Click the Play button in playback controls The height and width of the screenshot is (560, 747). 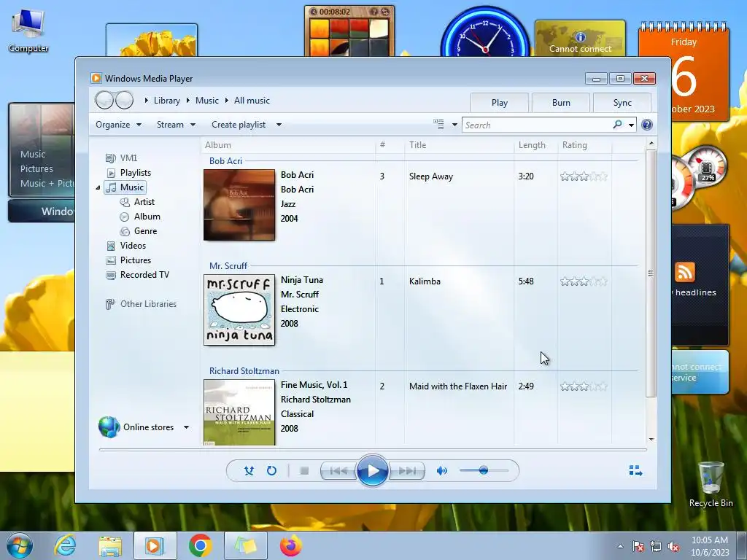[x=372, y=471]
